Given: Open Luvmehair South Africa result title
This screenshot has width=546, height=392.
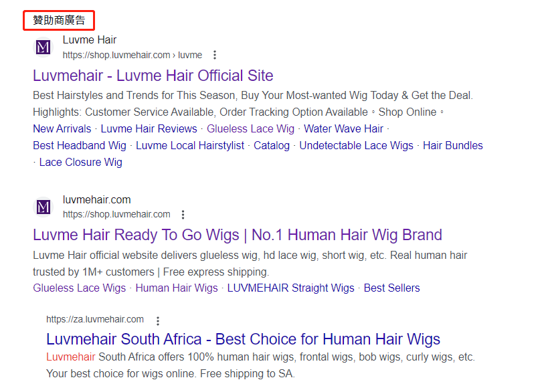Looking at the screenshot, I should tap(243, 339).
